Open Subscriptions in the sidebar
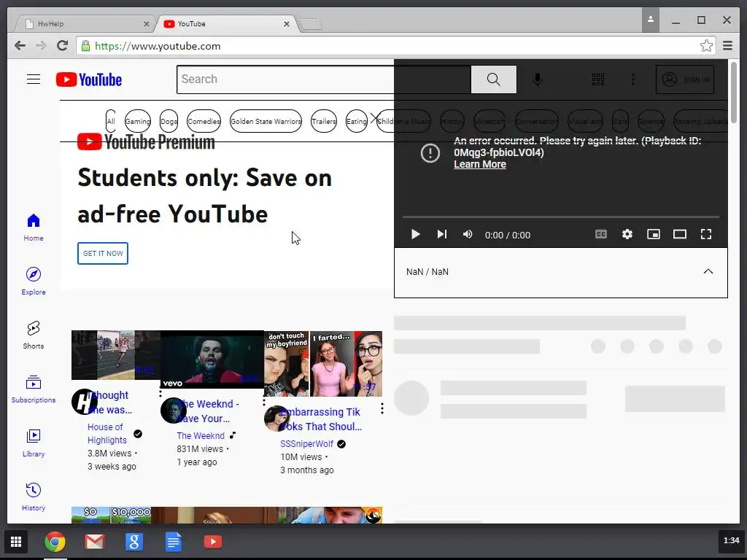 tap(34, 389)
